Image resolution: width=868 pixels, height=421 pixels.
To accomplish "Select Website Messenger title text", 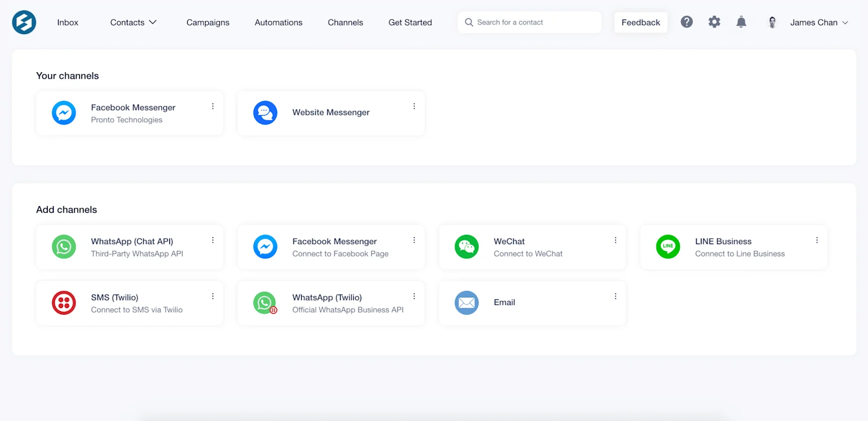I will pyautogui.click(x=331, y=112).
